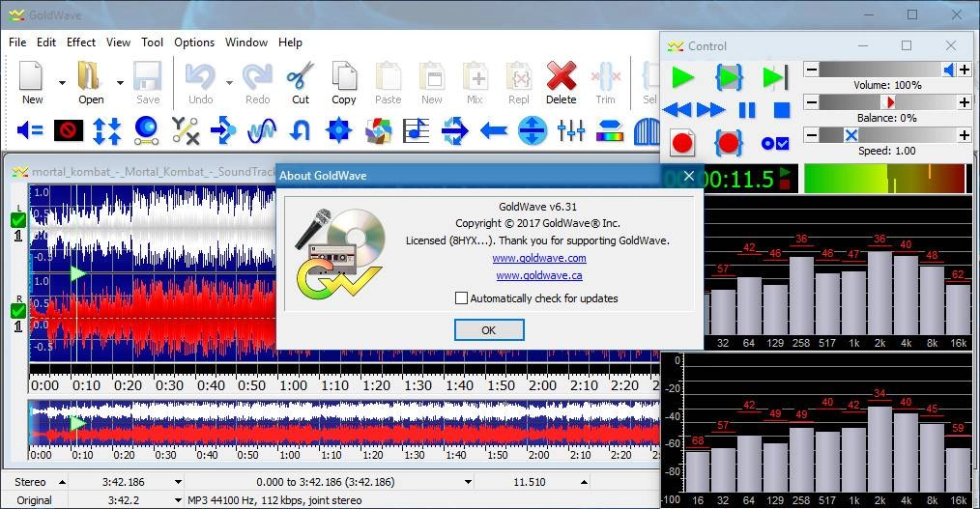
Task: Stop playback with the blue square
Action: [782, 110]
